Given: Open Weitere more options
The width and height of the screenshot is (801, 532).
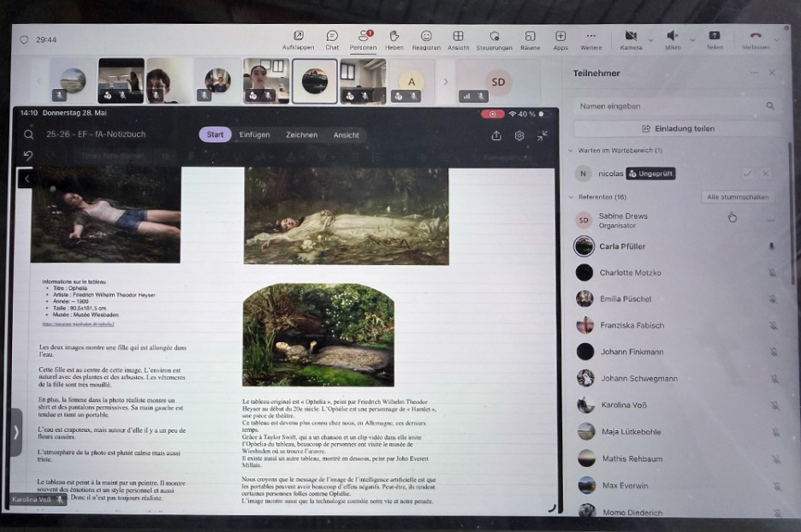Looking at the screenshot, I should tap(591, 40).
